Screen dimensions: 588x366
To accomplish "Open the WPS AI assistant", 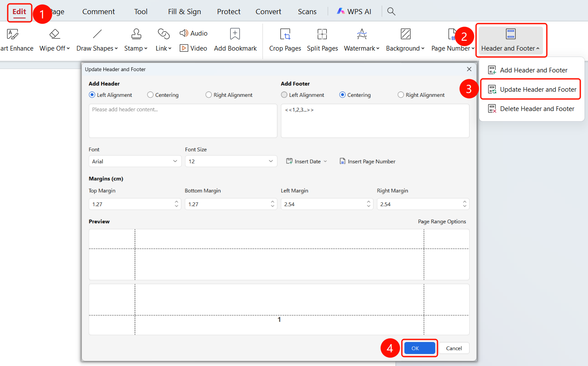I will click(354, 12).
